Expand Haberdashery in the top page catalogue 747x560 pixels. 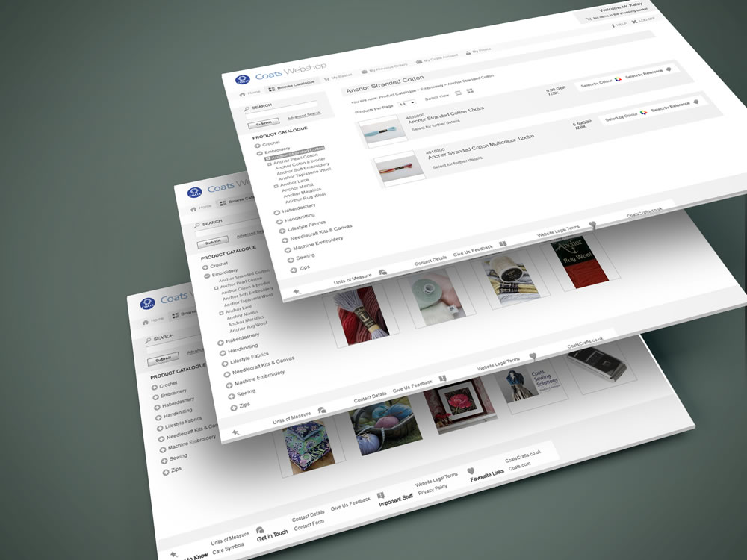click(278, 212)
